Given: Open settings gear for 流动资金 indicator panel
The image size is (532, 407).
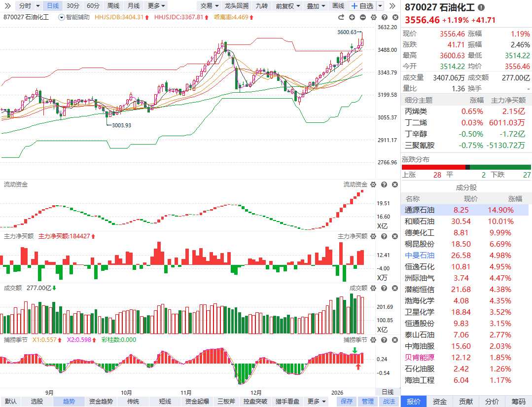Looking at the screenshot, I should tap(373, 185).
